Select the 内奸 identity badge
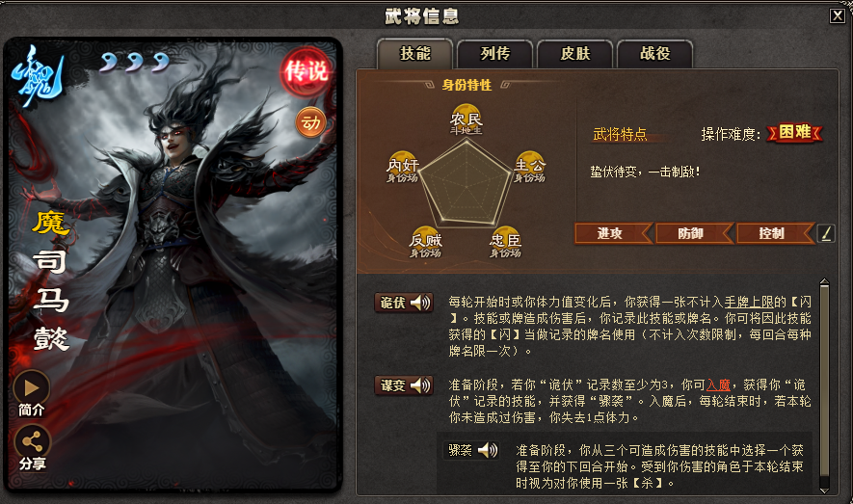The height and width of the screenshot is (504, 853). point(403,167)
